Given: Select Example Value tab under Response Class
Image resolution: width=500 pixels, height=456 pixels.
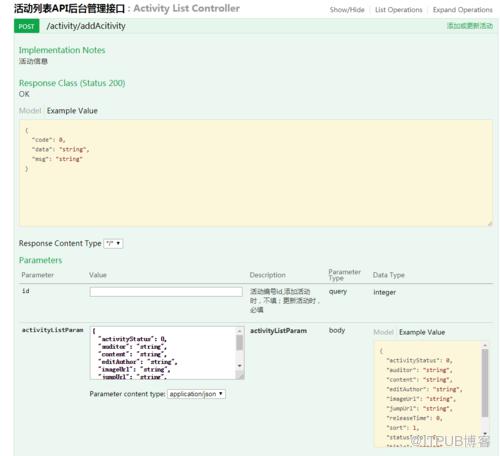Looking at the screenshot, I should 72,111.
